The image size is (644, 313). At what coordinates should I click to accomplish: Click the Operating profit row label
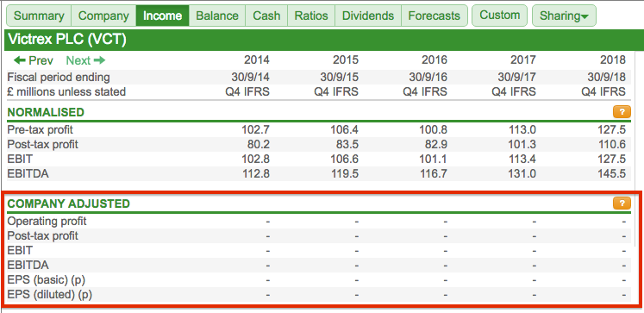pos(47,221)
